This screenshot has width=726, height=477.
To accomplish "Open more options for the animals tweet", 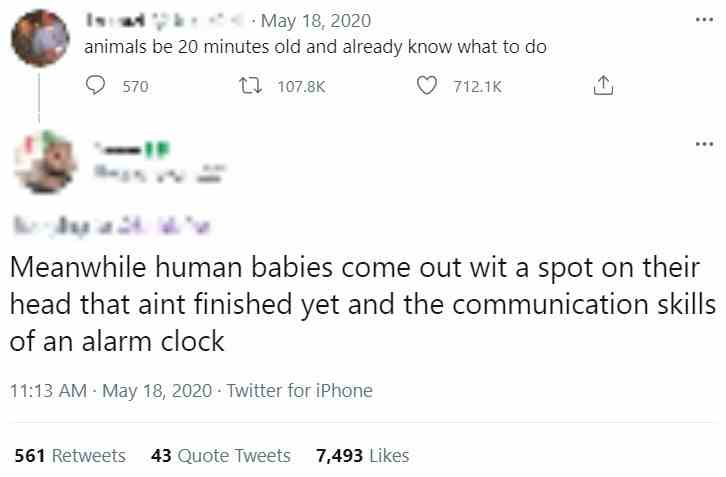I will pos(704,20).
